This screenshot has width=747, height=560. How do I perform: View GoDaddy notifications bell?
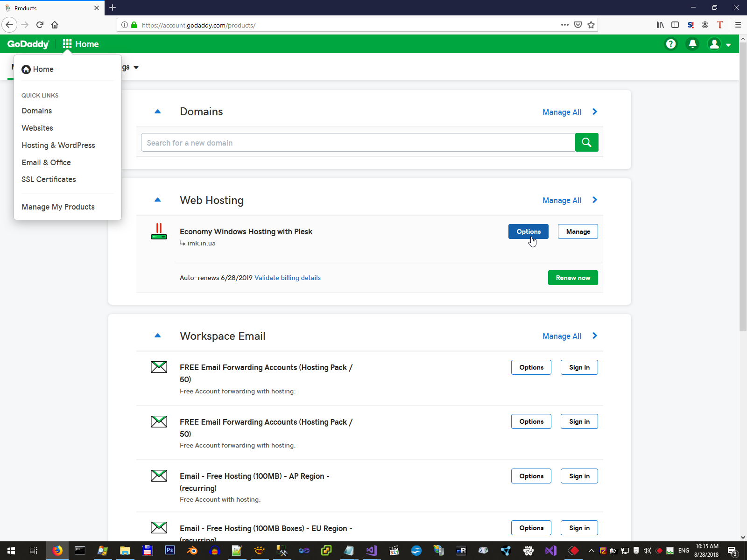(x=692, y=44)
